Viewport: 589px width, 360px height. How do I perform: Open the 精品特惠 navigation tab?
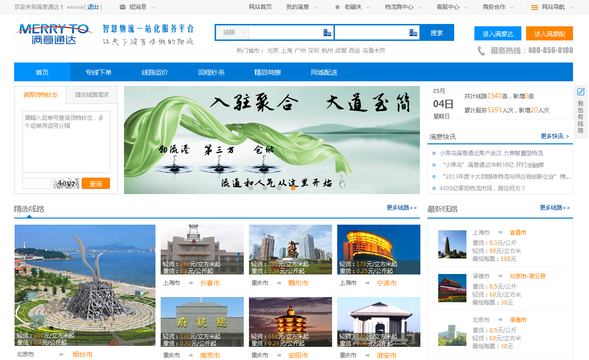tap(267, 72)
